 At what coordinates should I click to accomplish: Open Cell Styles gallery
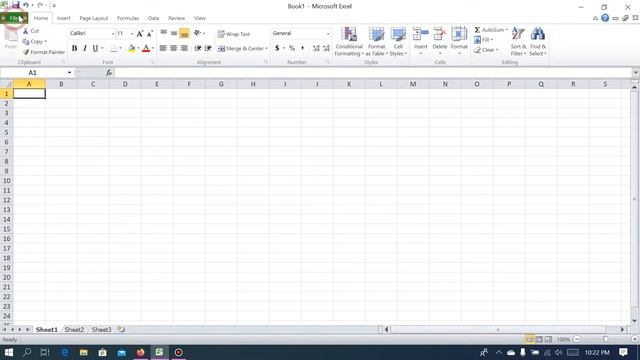click(398, 42)
